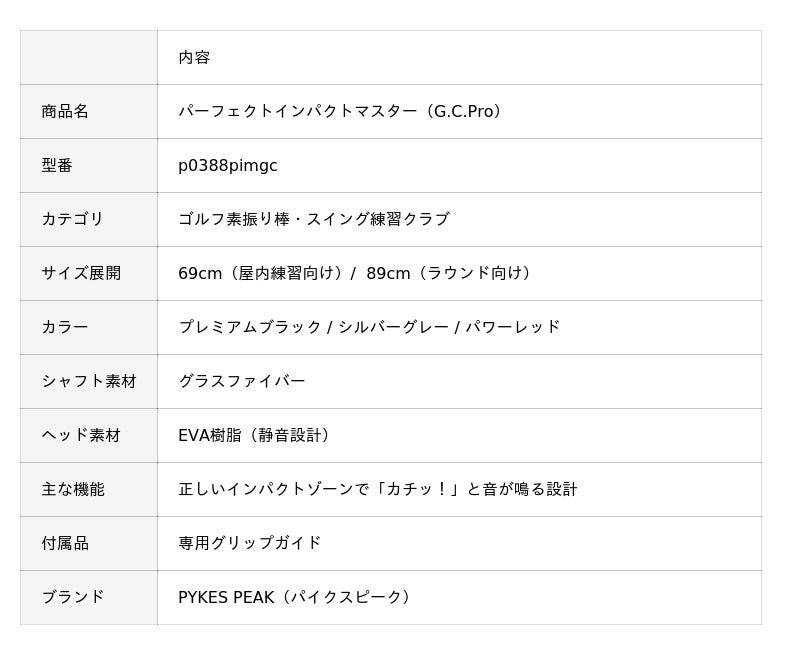Click the グラスファイバー value cell
This screenshot has width=800, height=655.
459,382
